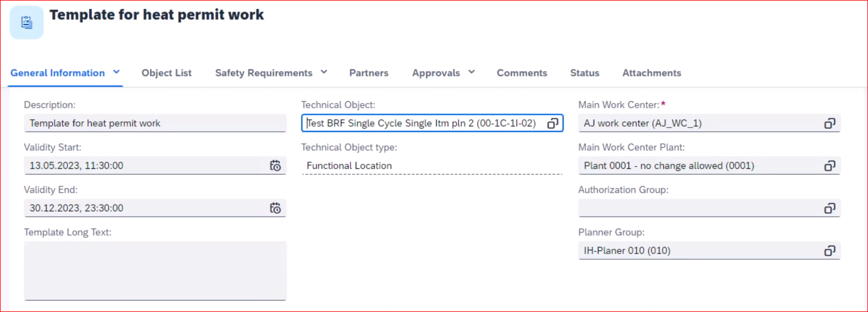
Task: Expand Safety Requirements tab dropdown arrow
Action: [x=324, y=72]
